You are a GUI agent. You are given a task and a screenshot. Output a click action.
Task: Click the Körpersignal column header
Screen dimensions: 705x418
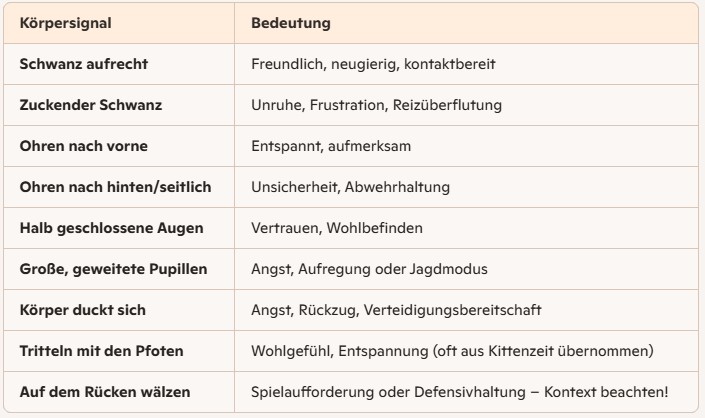(119, 23)
